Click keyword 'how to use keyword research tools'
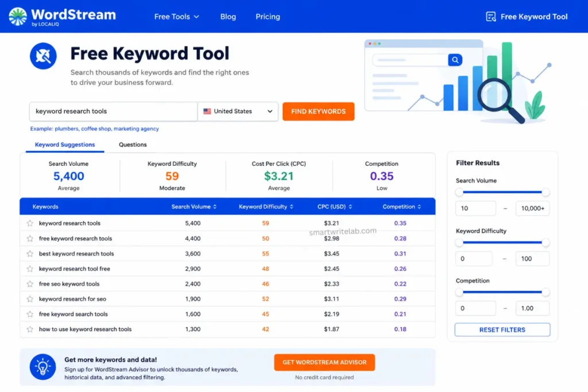This screenshot has width=588, height=392. [85, 329]
